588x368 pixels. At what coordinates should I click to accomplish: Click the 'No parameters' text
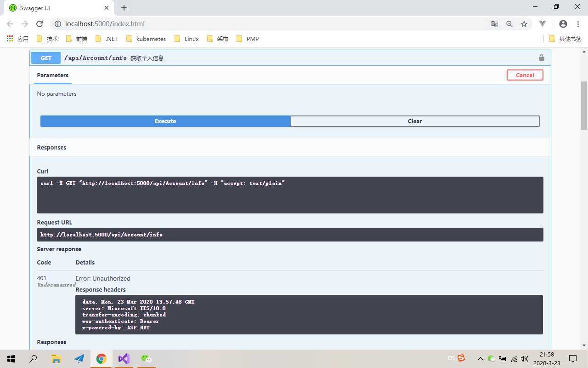[57, 94]
